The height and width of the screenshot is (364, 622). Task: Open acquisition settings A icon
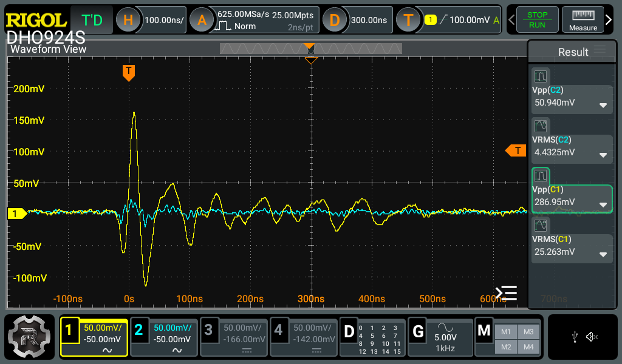[x=202, y=20]
